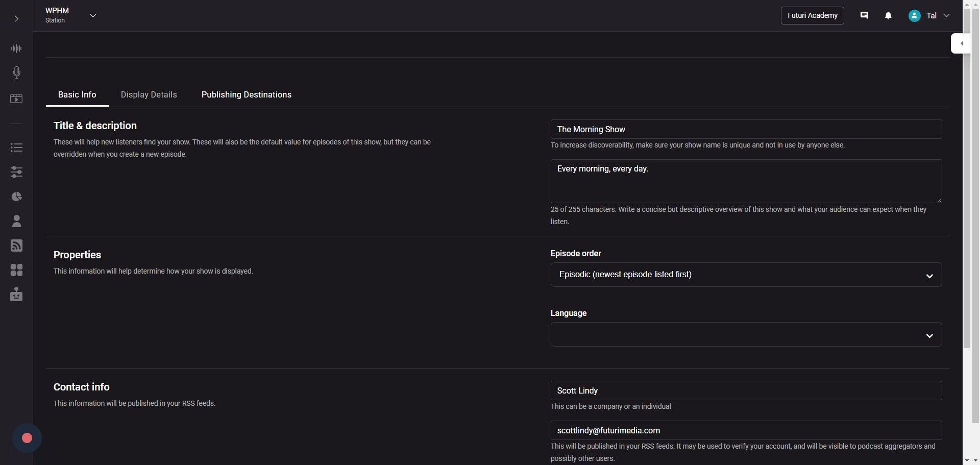Expand the left sidebar navigation arrow
Screen dimensions: 980x465
(16, 19)
